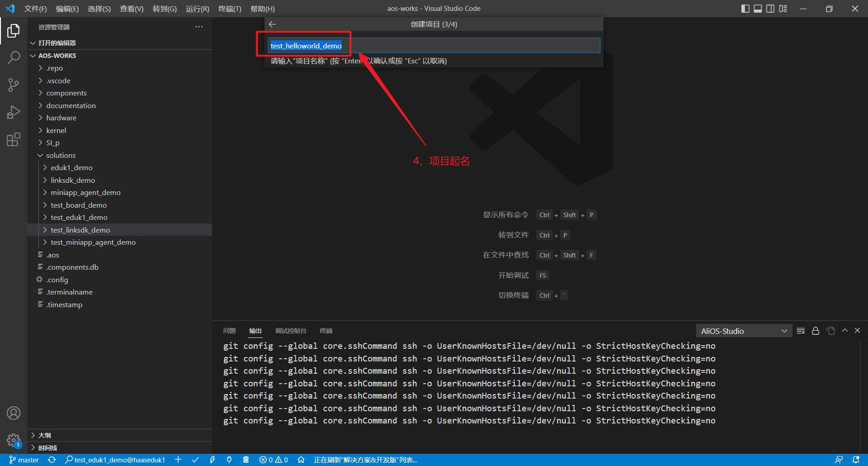Expand the .repo folder
868x466 pixels.
pos(119,68)
